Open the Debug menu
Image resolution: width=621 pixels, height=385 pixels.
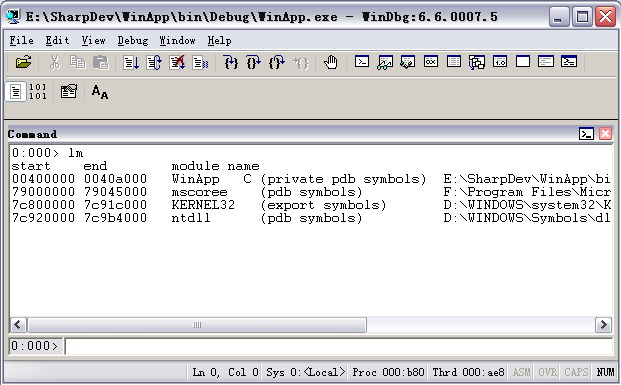click(x=133, y=40)
